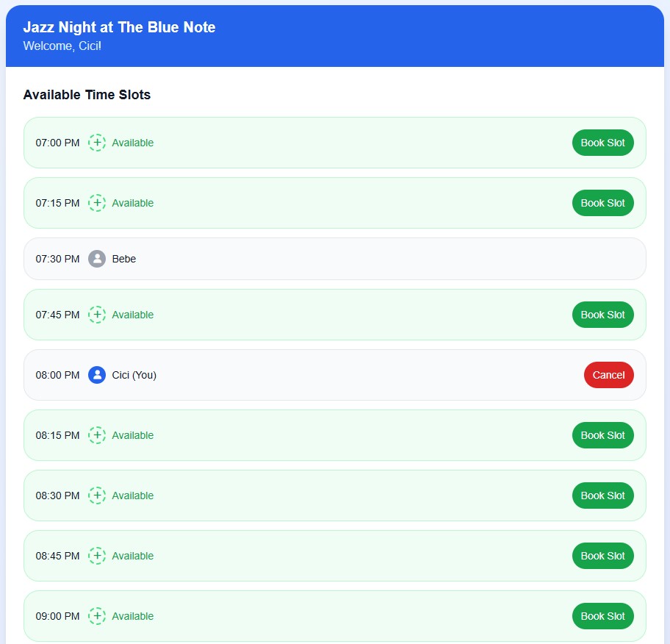This screenshot has width=670, height=644.
Task: Click Cici's blue avatar icon
Action: coord(97,375)
